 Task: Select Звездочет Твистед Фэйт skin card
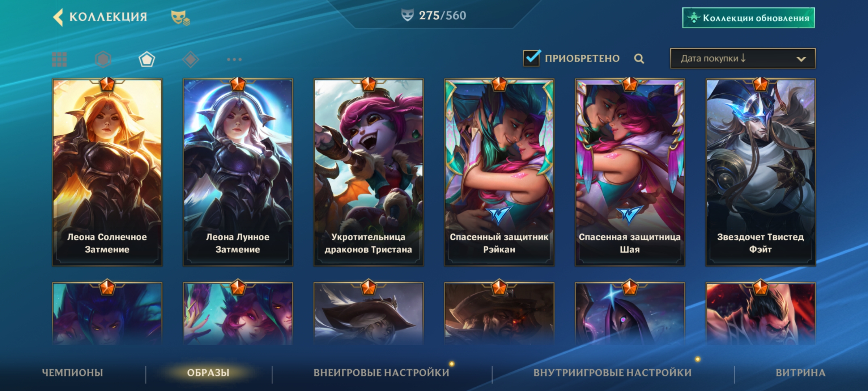tap(761, 172)
